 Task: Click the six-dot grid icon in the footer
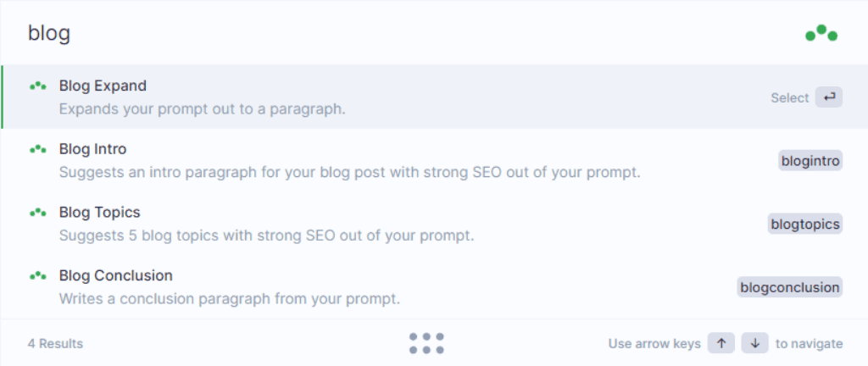[x=426, y=343]
